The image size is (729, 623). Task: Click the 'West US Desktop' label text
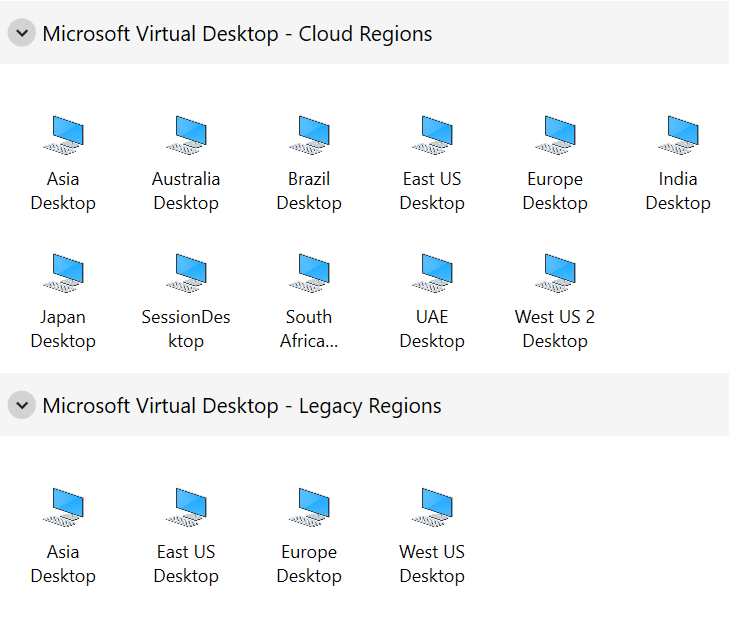432,564
